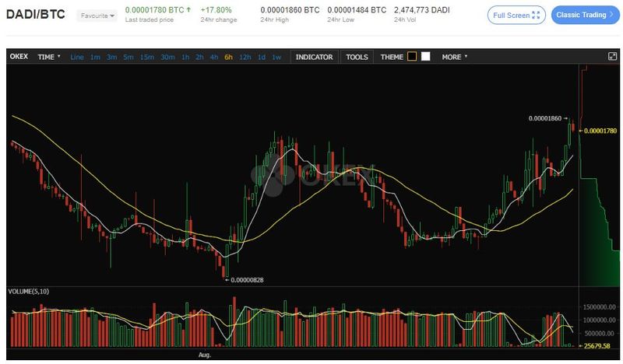Open the Favourite dropdown
Image resolution: width=623 pixels, height=364 pixels.
point(98,16)
